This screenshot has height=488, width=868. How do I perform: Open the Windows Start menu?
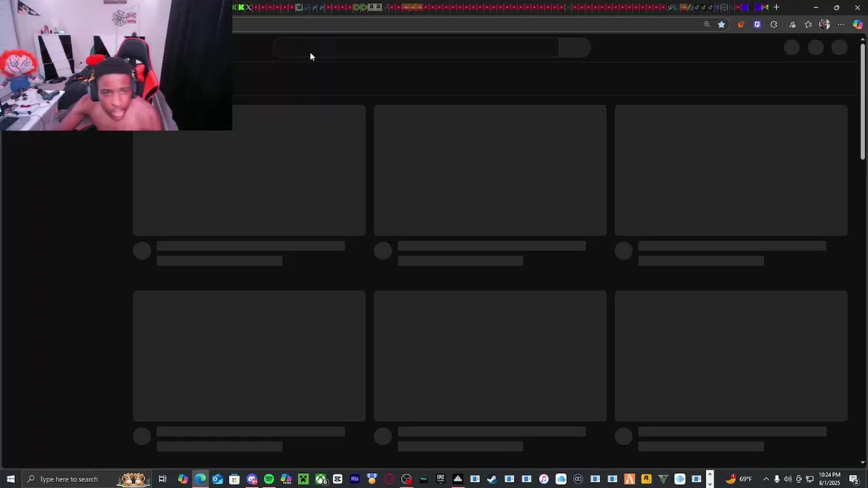(11, 479)
